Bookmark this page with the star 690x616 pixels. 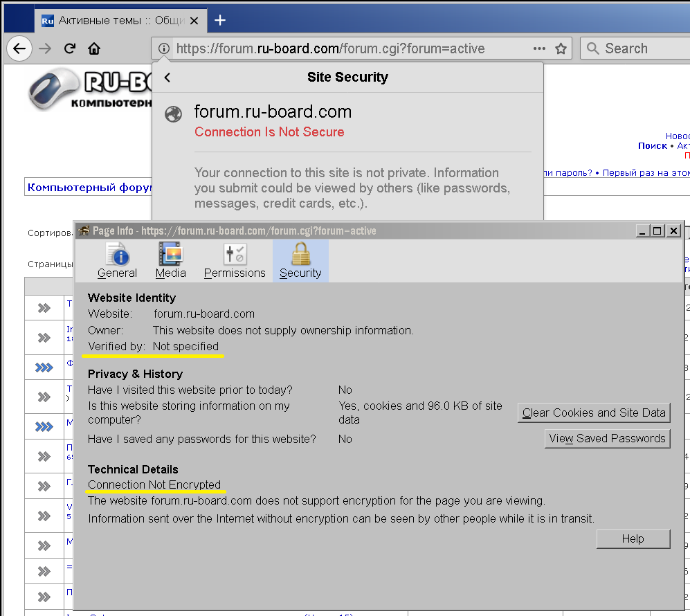tap(561, 48)
